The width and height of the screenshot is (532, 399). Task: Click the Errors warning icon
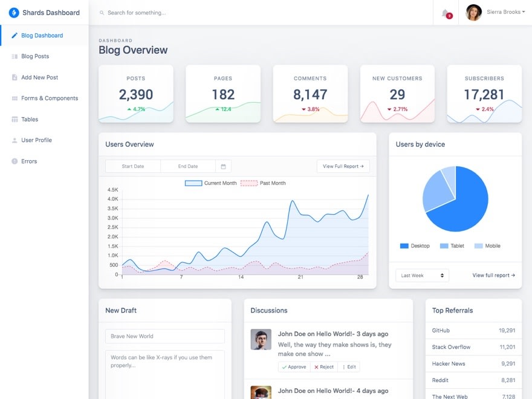click(x=15, y=161)
